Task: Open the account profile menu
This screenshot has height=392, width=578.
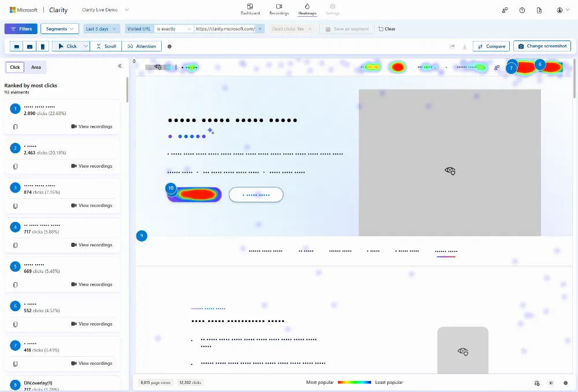Action: (562, 10)
